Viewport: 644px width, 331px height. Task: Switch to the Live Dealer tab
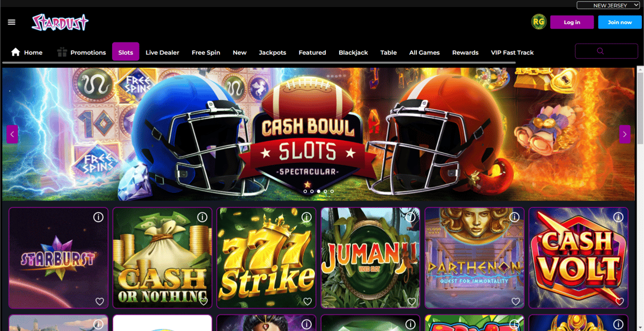coord(162,52)
